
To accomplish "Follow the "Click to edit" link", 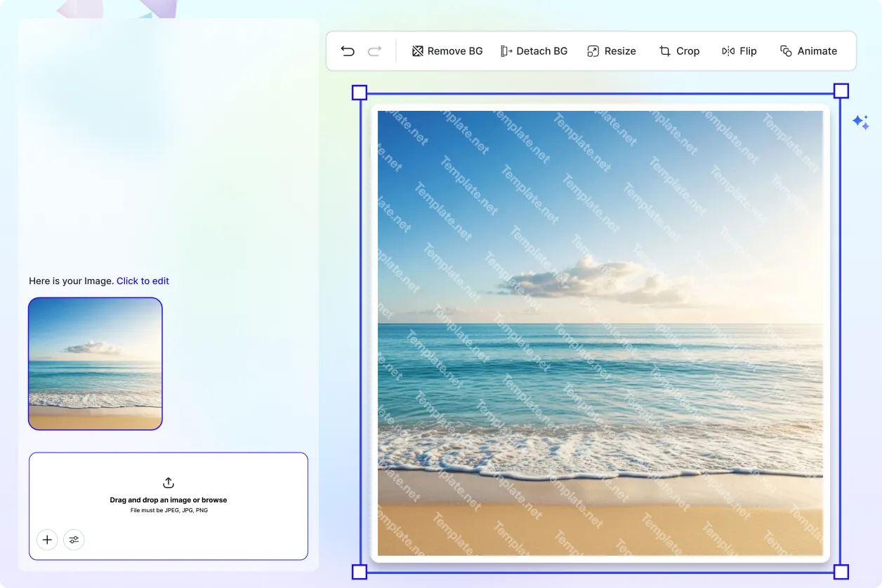I will [143, 281].
